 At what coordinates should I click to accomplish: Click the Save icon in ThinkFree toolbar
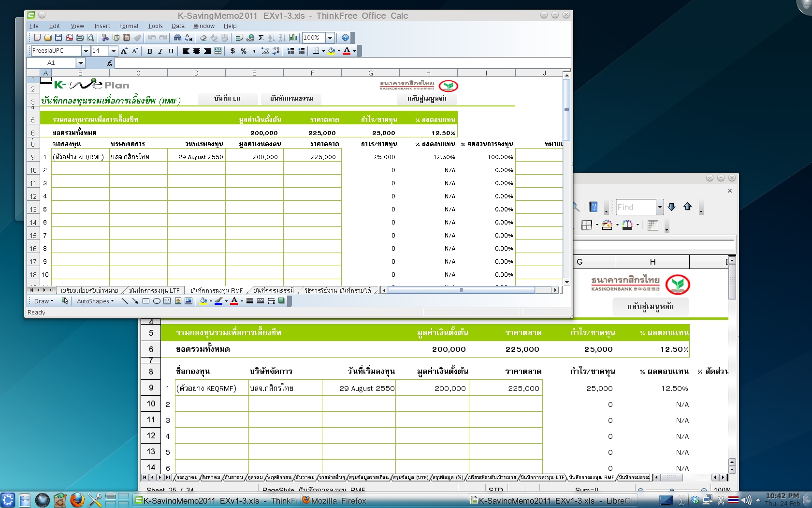pyautogui.click(x=58, y=38)
